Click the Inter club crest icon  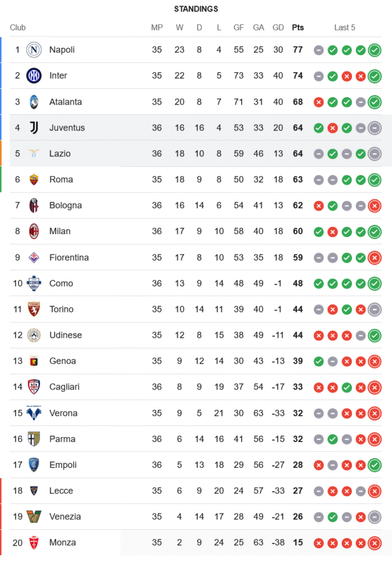[x=34, y=75]
